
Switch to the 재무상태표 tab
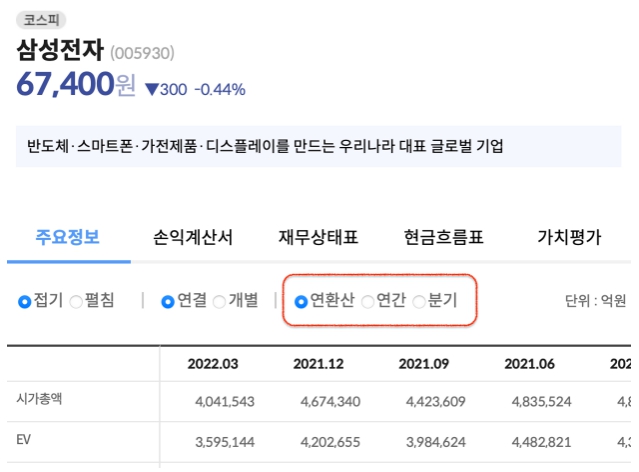click(318, 237)
